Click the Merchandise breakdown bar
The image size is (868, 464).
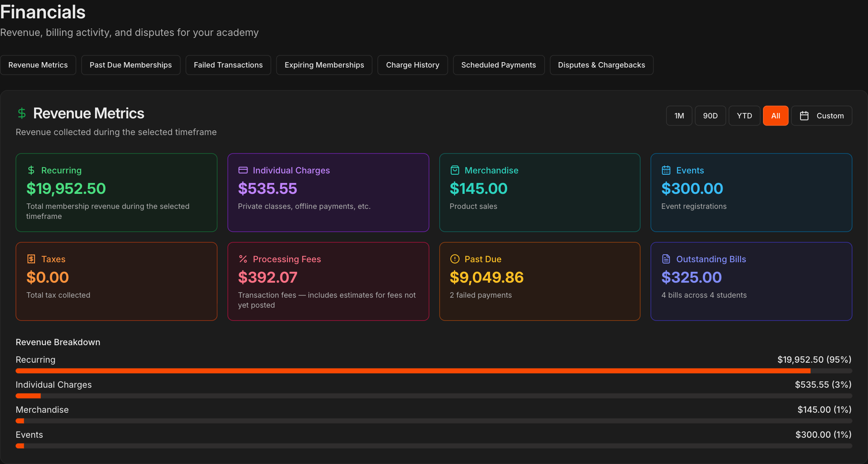click(434, 421)
